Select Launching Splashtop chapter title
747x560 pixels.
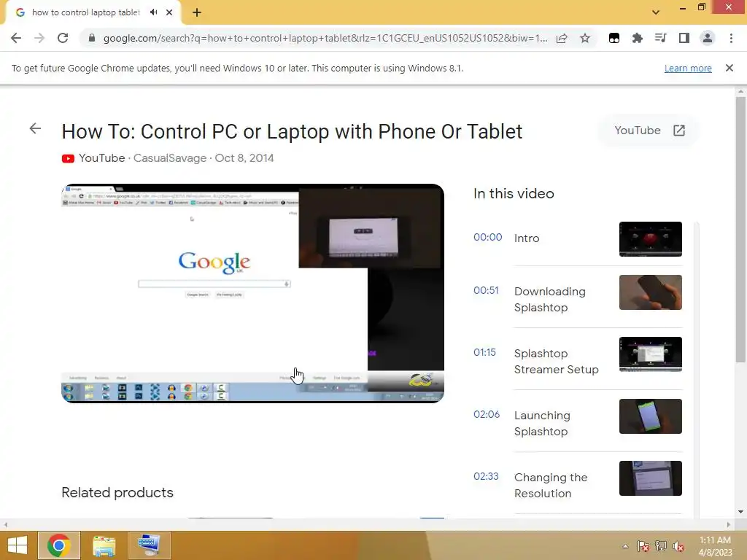[x=542, y=424]
